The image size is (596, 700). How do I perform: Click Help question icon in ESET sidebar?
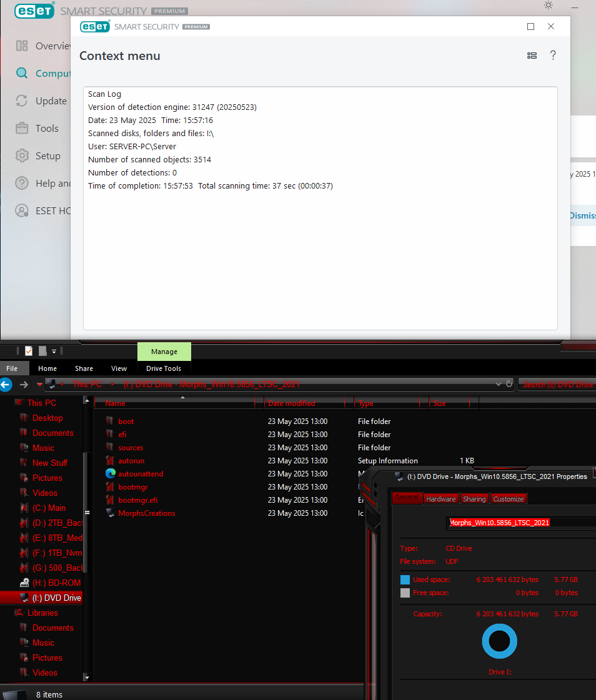tap(22, 184)
